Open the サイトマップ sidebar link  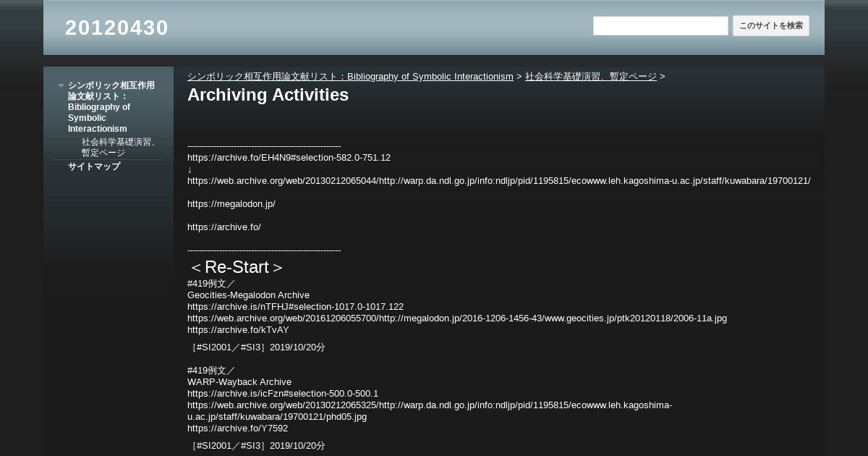94,166
